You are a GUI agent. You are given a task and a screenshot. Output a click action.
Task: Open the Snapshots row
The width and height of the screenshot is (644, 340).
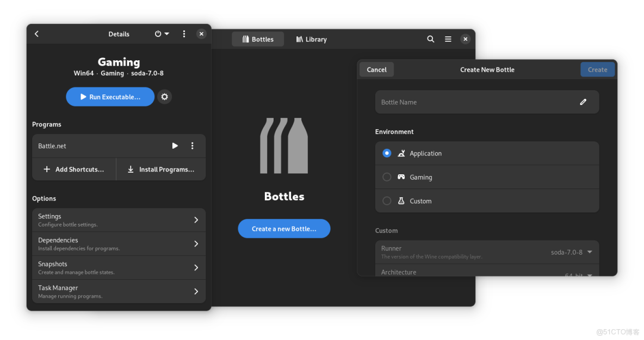(x=119, y=267)
